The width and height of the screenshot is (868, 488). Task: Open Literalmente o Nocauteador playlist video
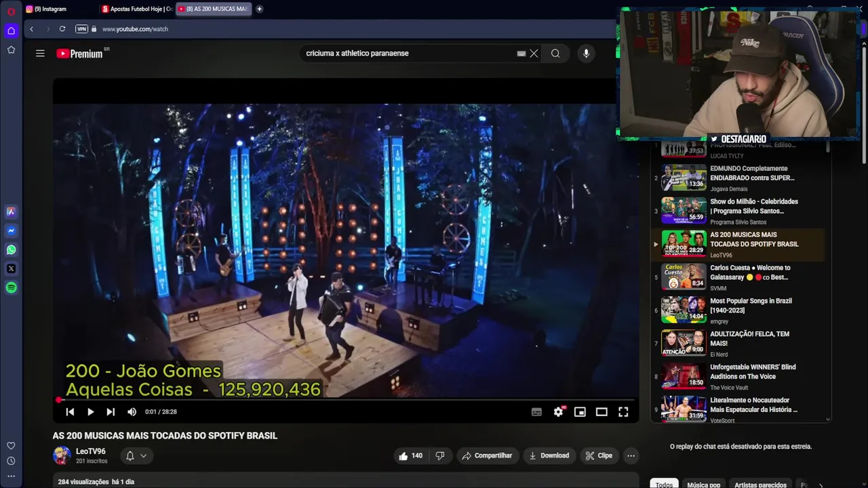(x=739, y=409)
